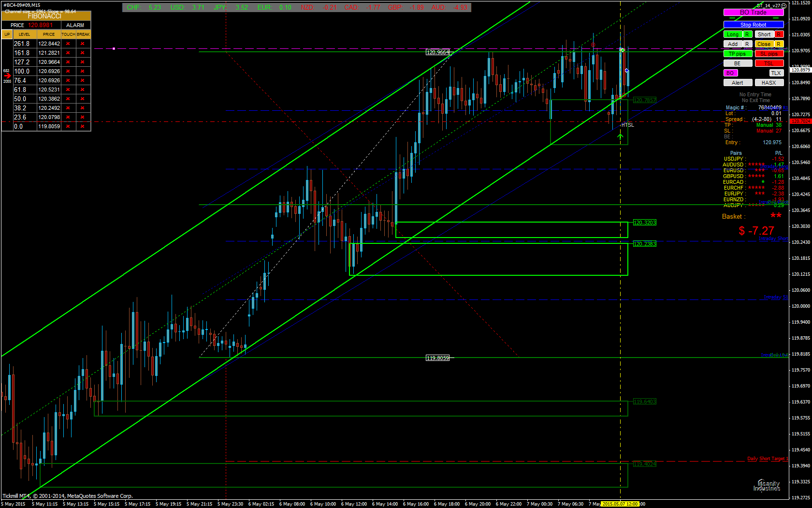Open a Short position
Viewport: 812px width, 508px height.
click(764, 34)
